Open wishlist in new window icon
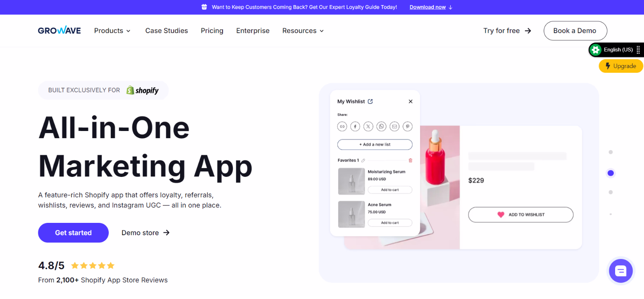Viewport: 644px width, 299px height. [x=370, y=101]
